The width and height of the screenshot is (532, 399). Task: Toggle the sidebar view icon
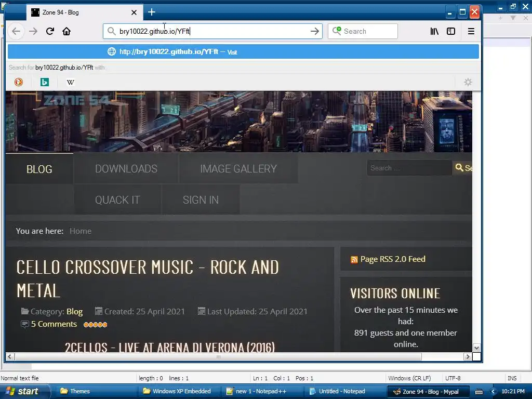(x=451, y=31)
